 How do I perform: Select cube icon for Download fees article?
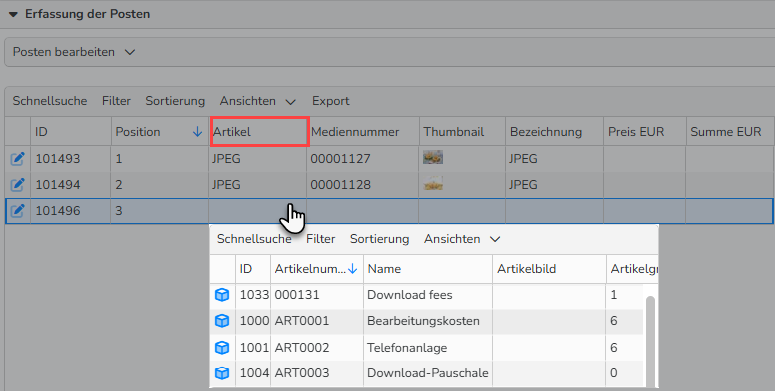(222, 295)
